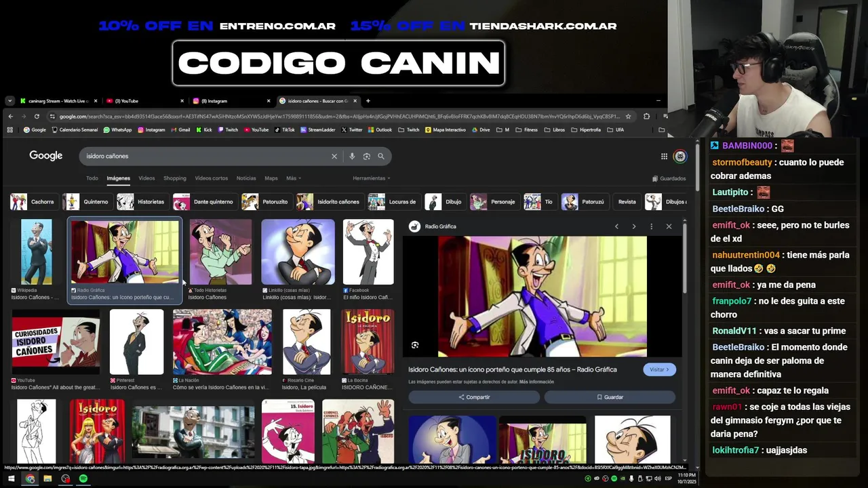Open the Gmail bookmark
Viewport: 868px width, 488px height.
click(180, 129)
